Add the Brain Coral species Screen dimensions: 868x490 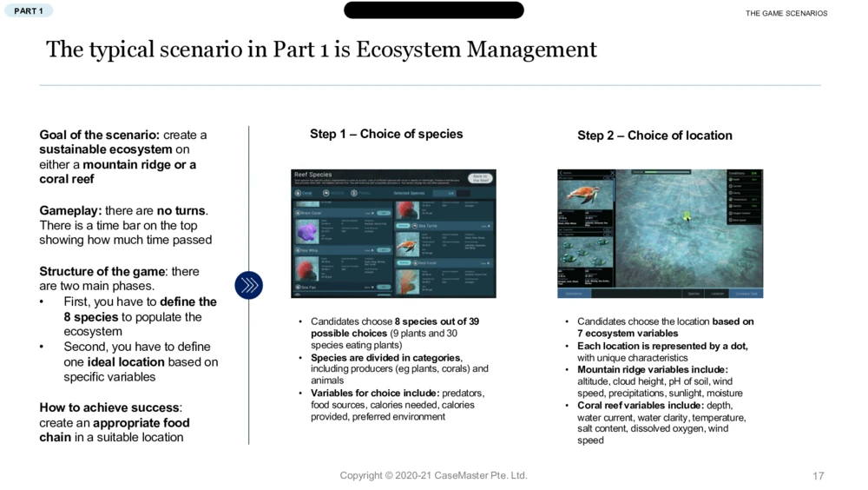(x=383, y=213)
